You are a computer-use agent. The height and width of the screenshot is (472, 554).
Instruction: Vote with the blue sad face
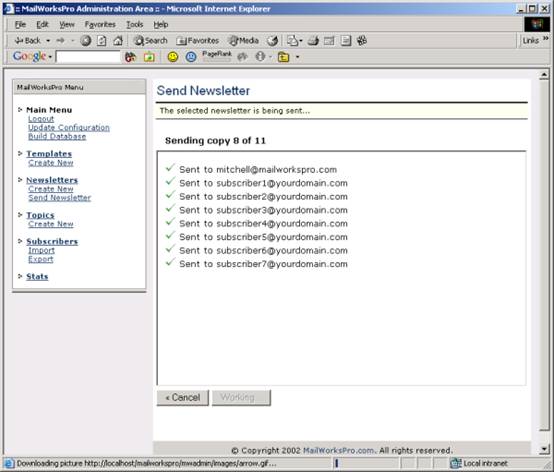tap(191, 57)
